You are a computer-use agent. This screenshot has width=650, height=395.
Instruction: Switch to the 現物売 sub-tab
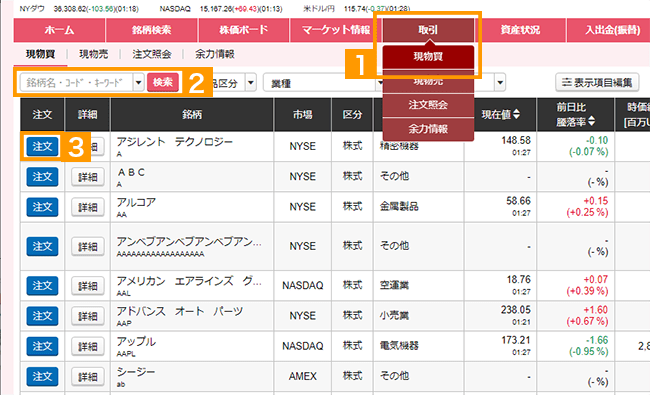pos(94,54)
